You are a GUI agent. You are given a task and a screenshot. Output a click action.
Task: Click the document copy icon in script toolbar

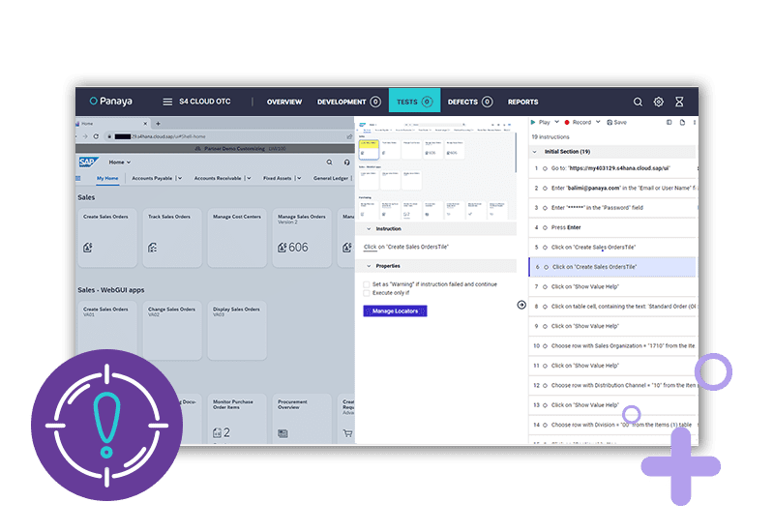click(x=682, y=123)
